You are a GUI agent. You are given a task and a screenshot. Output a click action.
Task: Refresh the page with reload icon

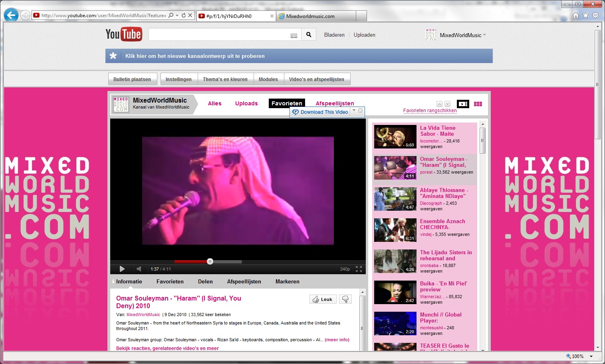(x=184, y=16)
